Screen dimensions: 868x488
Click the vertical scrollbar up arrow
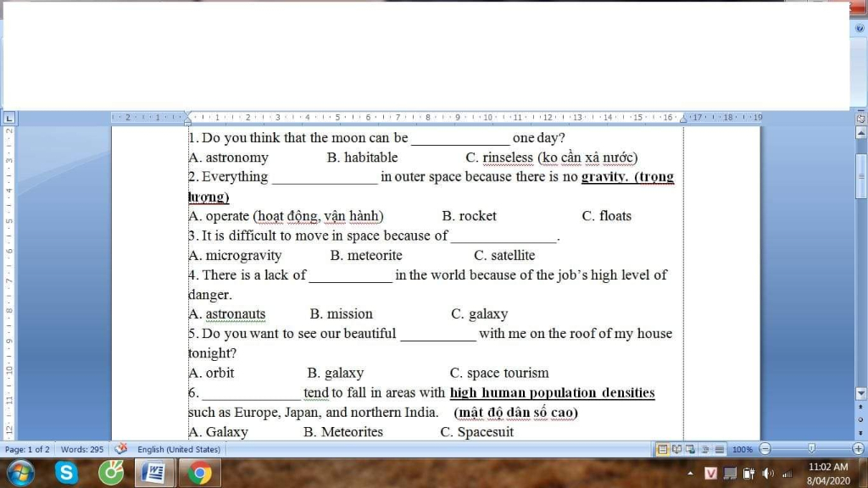click(861, 133)
